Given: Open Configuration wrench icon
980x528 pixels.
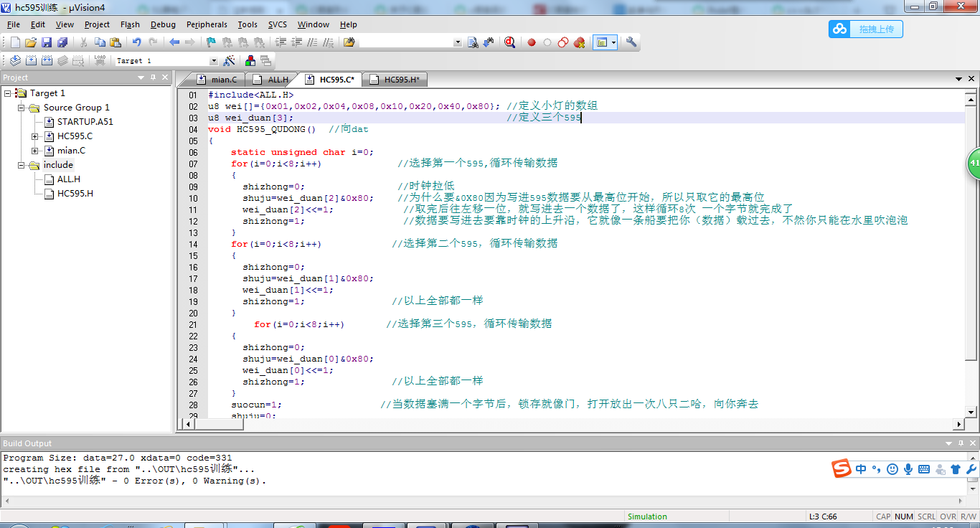Looking at the screenshot, I should pyautogui.click(x=631, y=42).
